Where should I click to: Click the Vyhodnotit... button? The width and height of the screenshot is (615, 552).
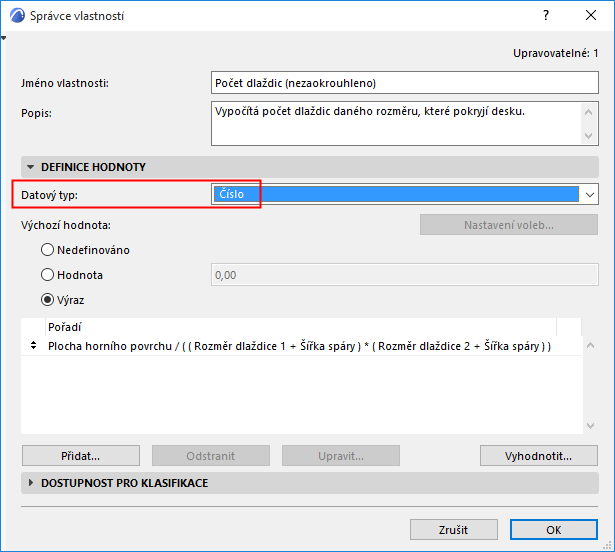click(x=539, y=456)
